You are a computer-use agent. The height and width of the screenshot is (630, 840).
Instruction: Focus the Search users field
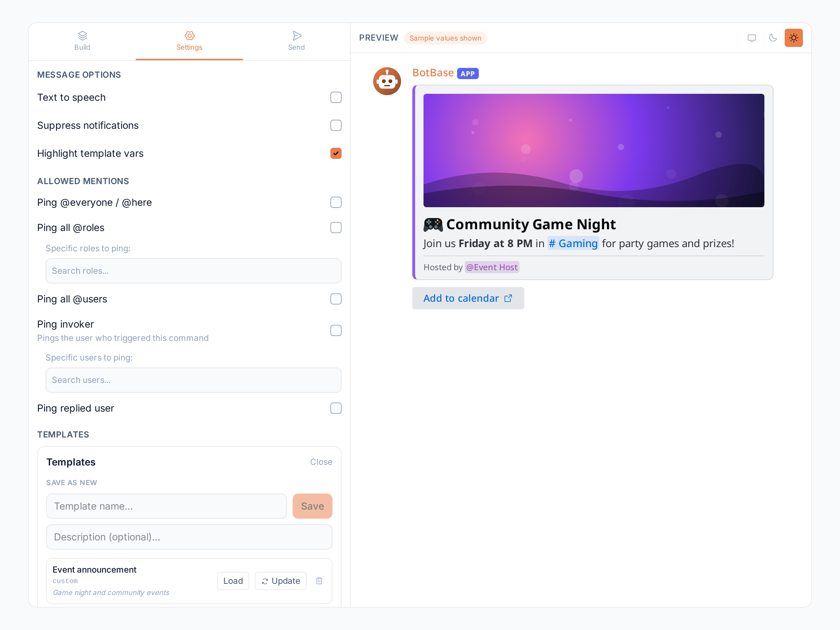(193, 380)
